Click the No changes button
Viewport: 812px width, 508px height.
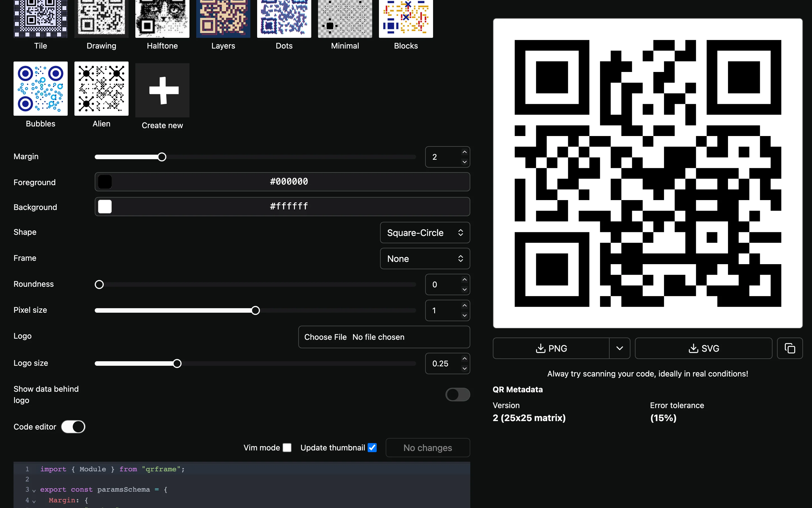click(x=427, y=448)
